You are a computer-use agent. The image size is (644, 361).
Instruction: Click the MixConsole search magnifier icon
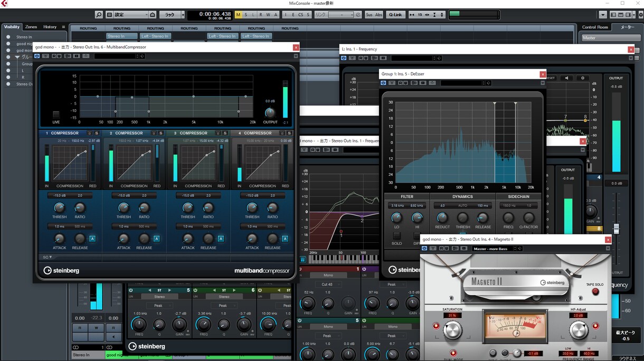[x=99, y=15]
